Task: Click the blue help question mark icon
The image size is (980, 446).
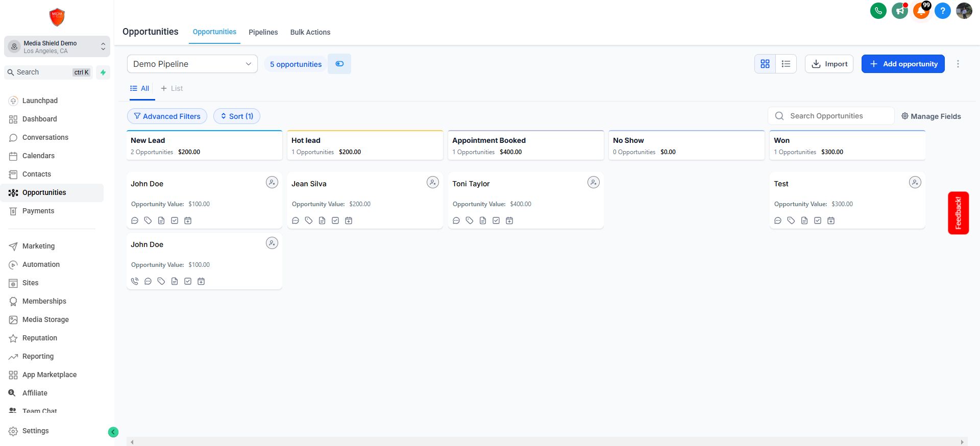Action: point(942,11)
